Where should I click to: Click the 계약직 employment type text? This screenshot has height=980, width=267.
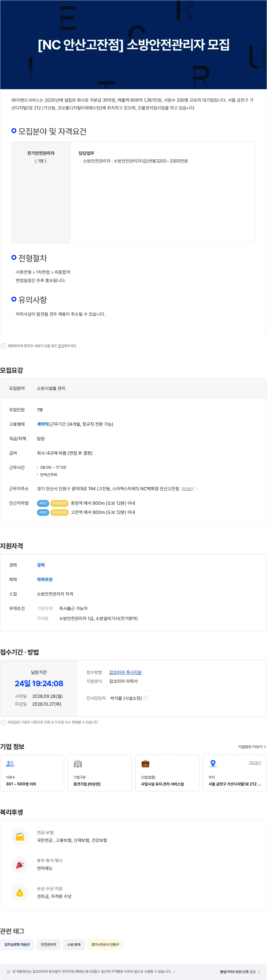pyautogui.click(x=43, y=424)
